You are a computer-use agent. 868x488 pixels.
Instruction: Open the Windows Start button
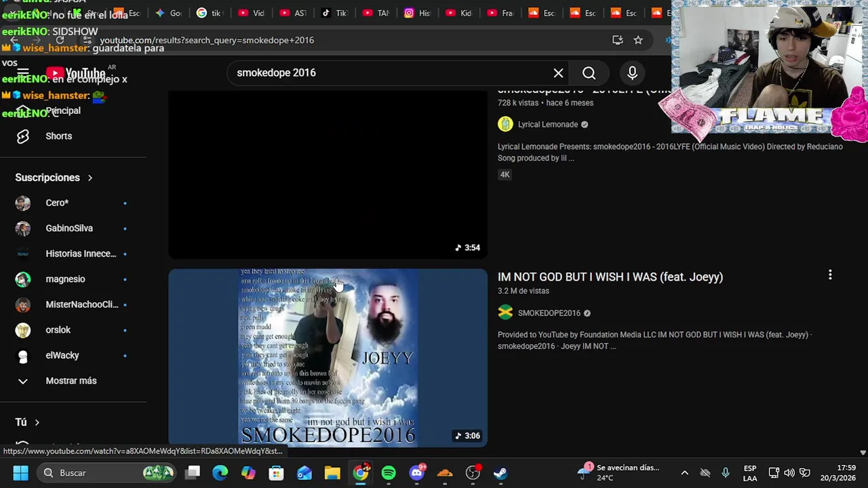point(20,472)
